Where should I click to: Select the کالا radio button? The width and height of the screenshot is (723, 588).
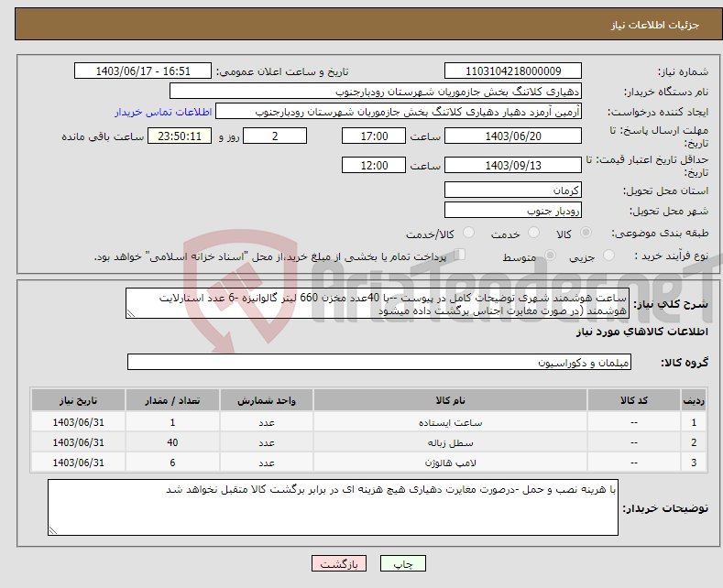[586, 233]
